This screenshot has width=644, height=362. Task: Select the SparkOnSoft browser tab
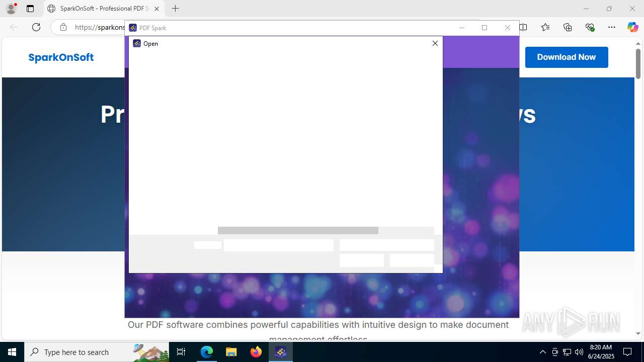coord(105,9)
